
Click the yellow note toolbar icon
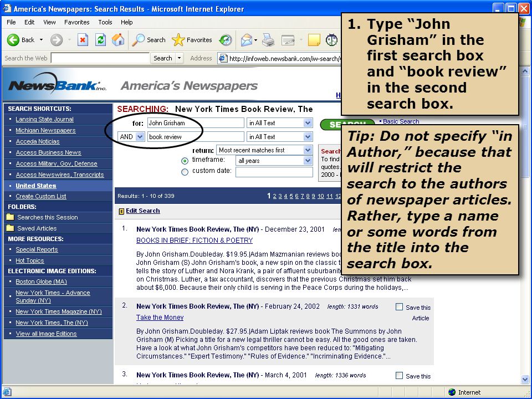tap(314, 40)
